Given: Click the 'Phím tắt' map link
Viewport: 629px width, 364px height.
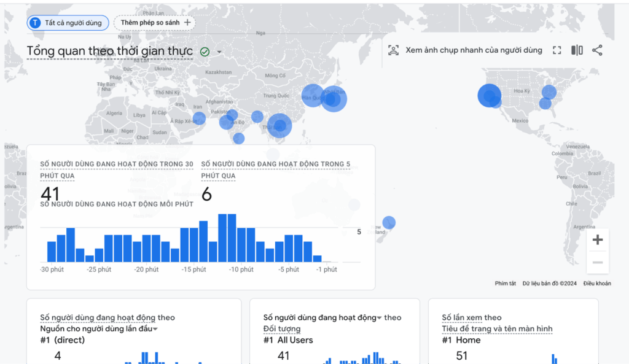Looking at the screenshot, I should 505,284.
